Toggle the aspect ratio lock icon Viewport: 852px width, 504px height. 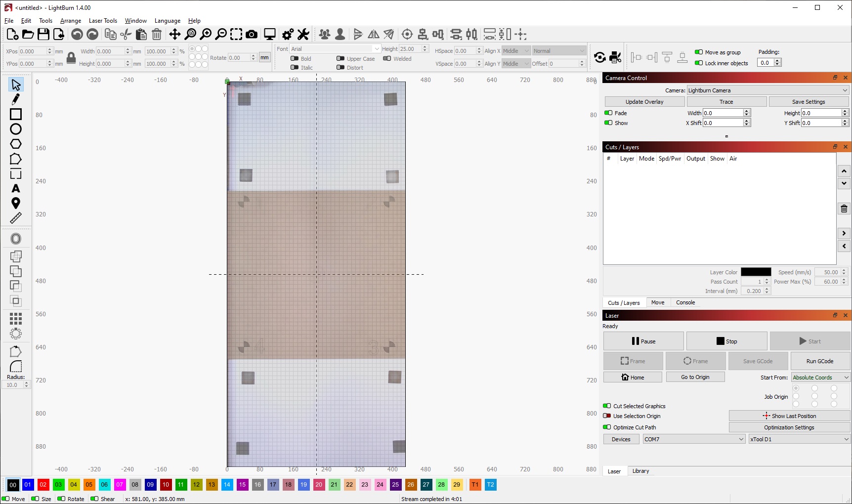tap(71, 58)
